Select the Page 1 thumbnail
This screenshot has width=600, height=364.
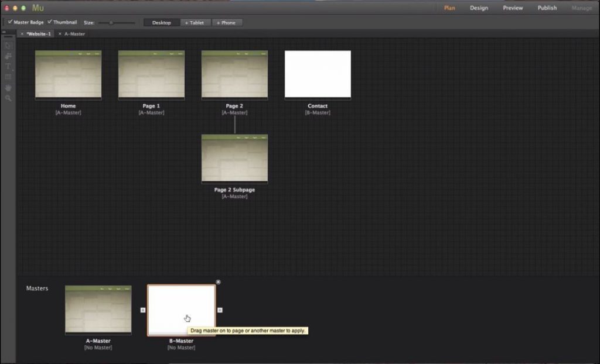[152, 74]
